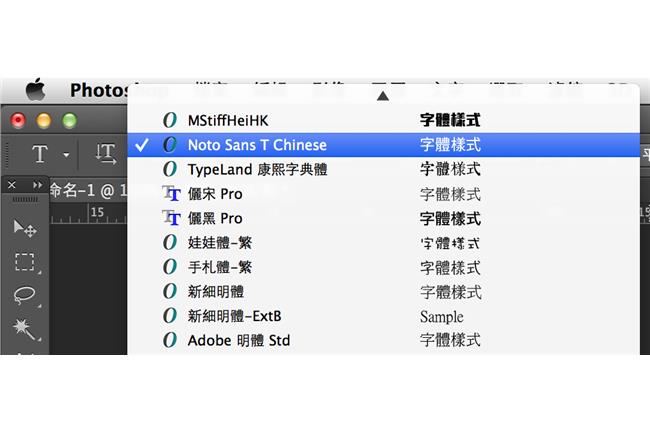
Task: Click the OpenType icon beside TypeLand 康熙字典體
Action: pyautogui.click(x=170, y=169)
